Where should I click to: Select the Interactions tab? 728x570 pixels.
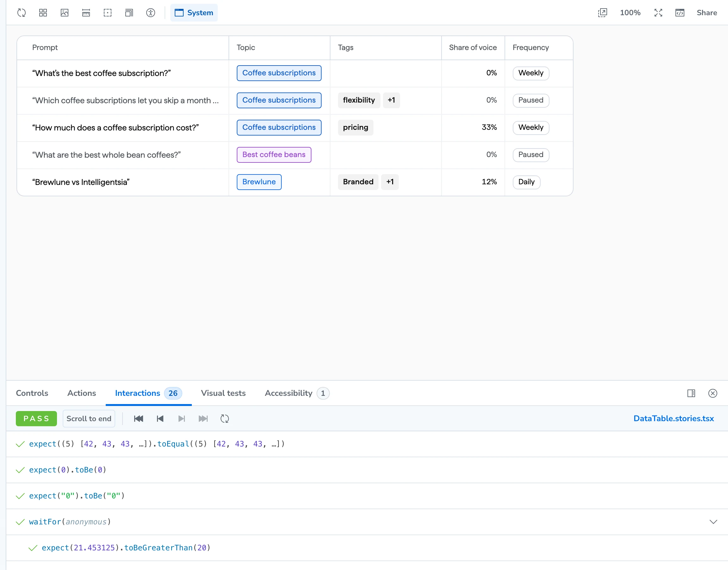point(148,393)
